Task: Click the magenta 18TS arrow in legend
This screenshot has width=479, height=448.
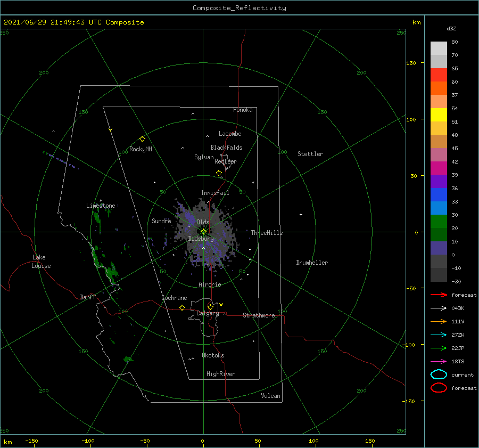Action: pyautogui.click(x=439, y=362)
